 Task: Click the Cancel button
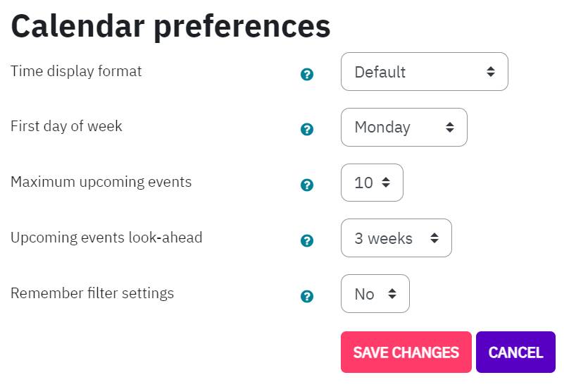(x=515, y=352)
